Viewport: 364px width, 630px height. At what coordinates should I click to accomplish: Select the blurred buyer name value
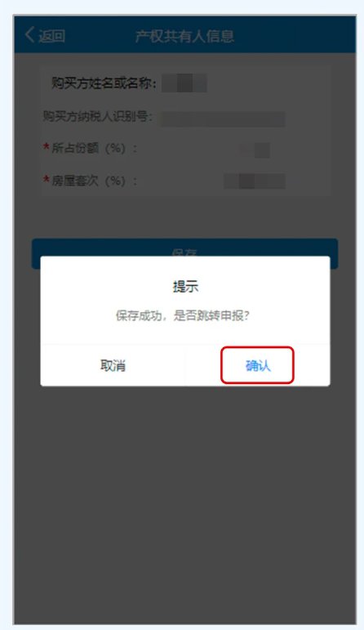click(184, 83)
